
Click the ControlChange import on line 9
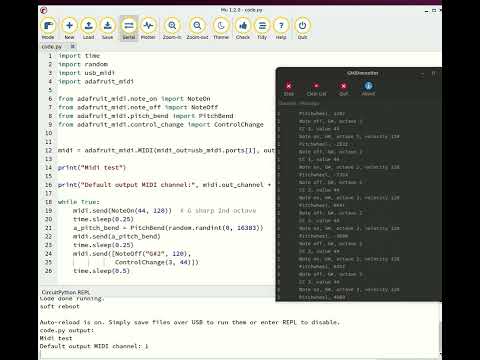pos(161,124)
